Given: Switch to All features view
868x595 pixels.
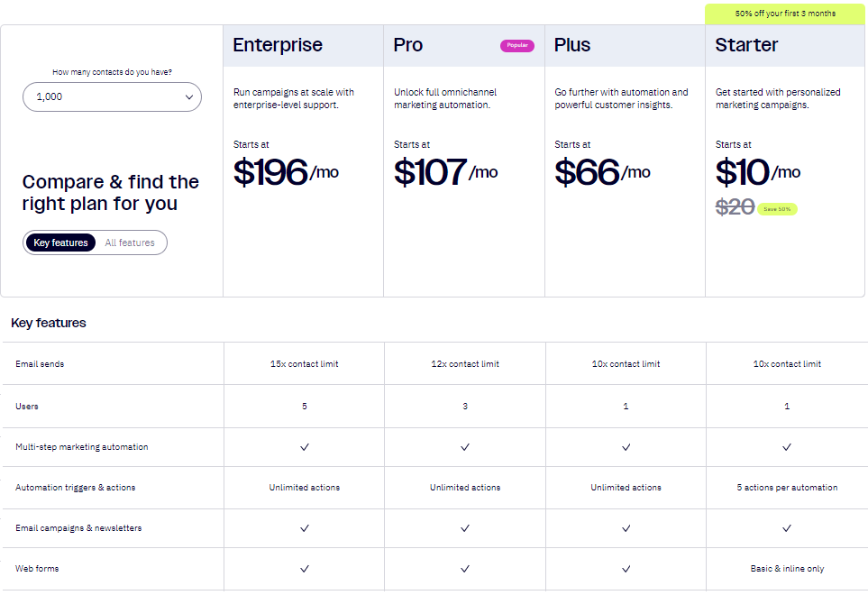Looking at the screenshot, I should 130,243.
